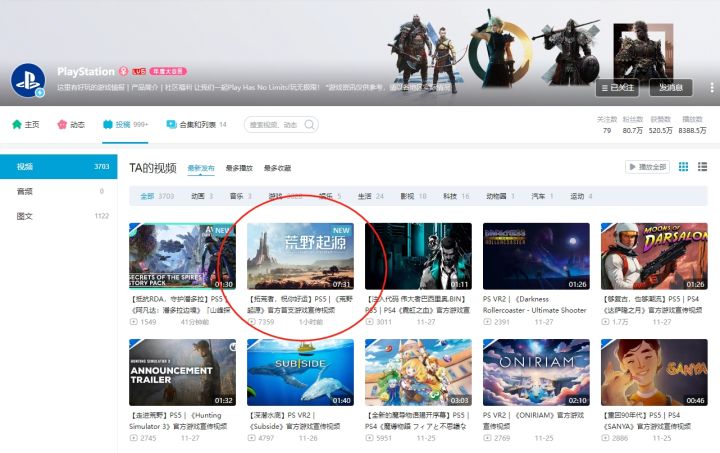Click the pink verification badge beside PlayStation

pos(124,71)
